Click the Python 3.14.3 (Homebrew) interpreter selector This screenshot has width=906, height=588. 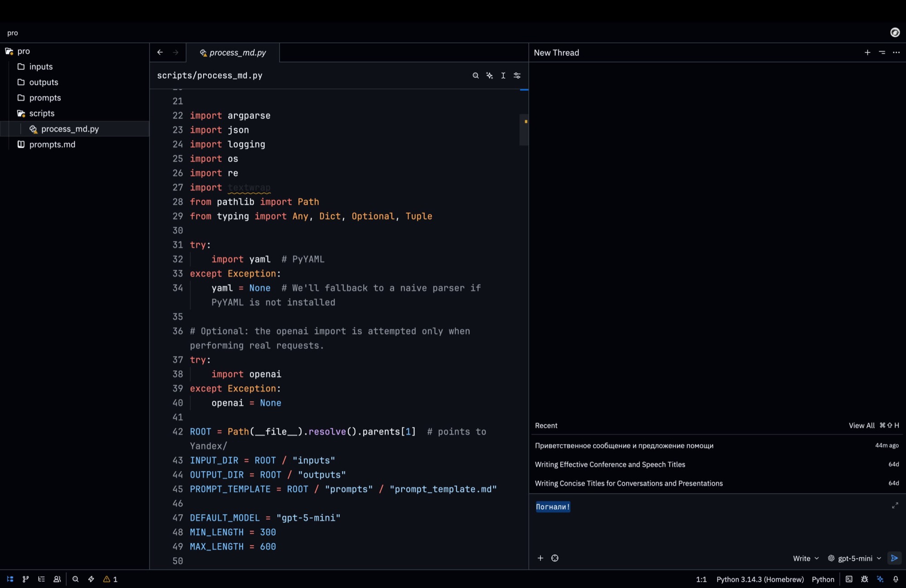click(760, 579)
